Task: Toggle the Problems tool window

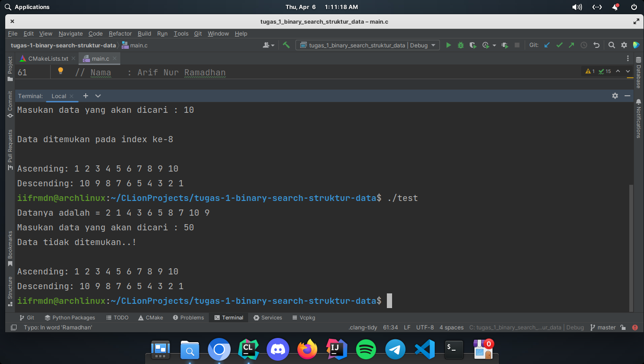Action: pos(188,318)
